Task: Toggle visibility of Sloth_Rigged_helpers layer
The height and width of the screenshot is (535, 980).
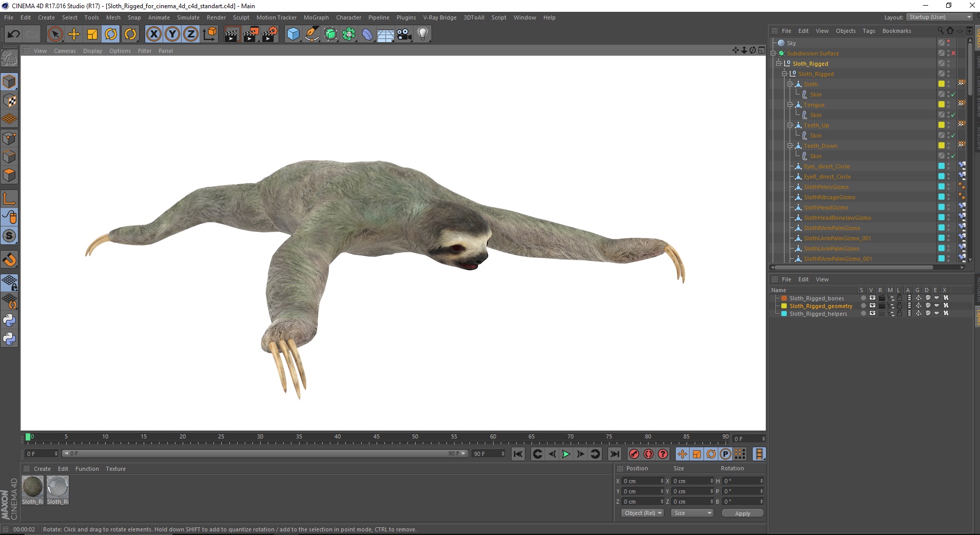Action: tap(872, 313)
